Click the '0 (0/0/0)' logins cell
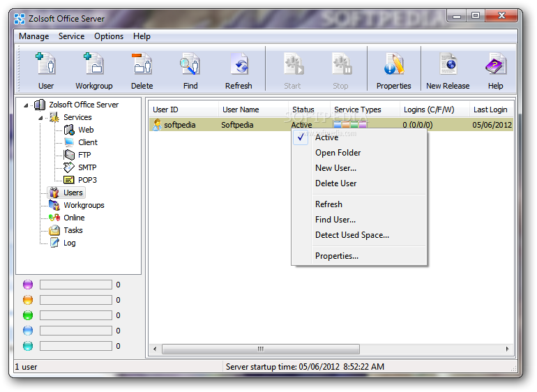The image size is (537, 392). coord(418,125)
